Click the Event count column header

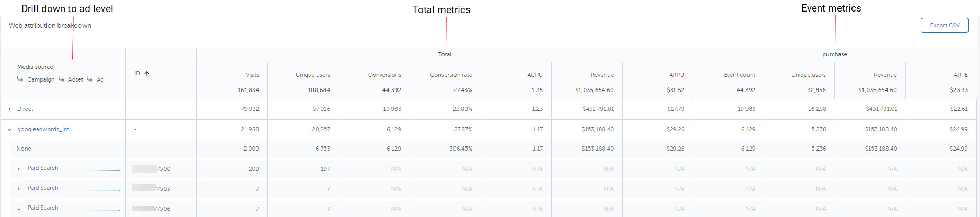739,75
